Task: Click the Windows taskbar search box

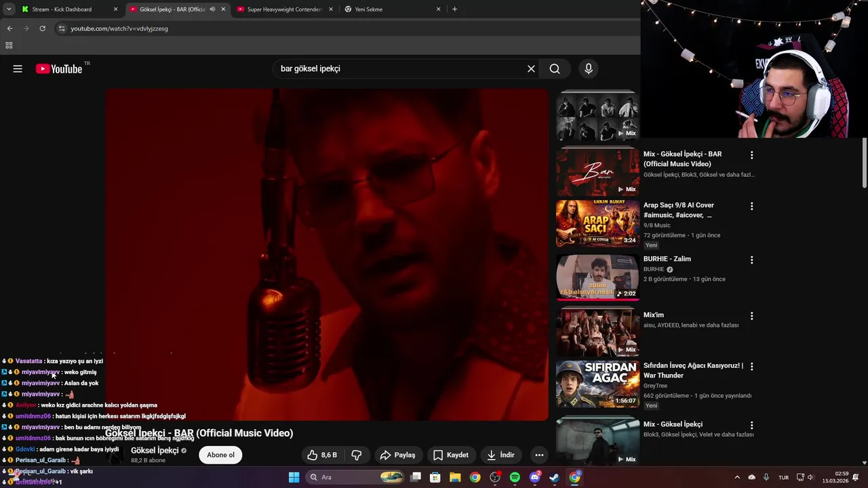Action: (x=355, y=477)
